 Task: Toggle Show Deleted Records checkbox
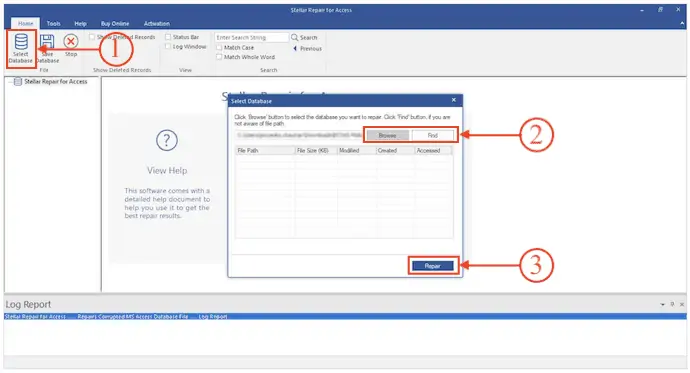pos(92,37)
